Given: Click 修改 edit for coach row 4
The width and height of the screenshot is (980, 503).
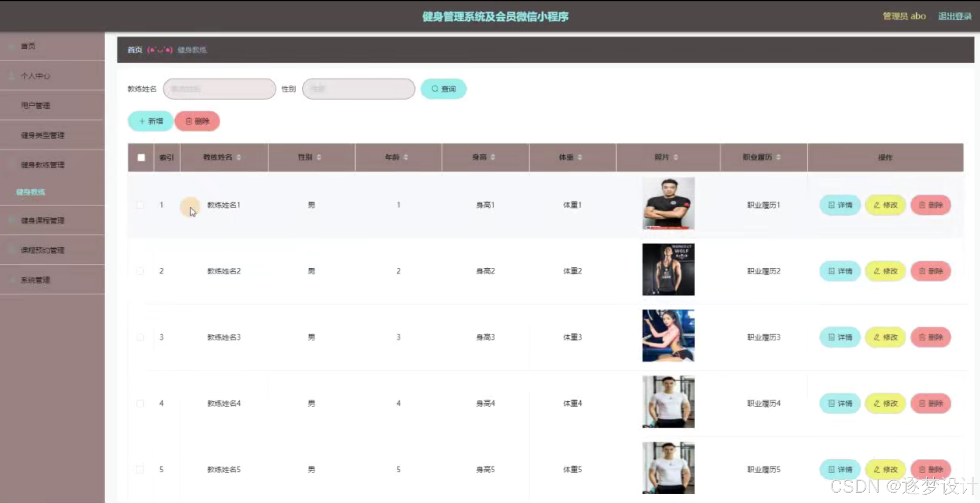Looking at the screenshot, I should point(885,403).
